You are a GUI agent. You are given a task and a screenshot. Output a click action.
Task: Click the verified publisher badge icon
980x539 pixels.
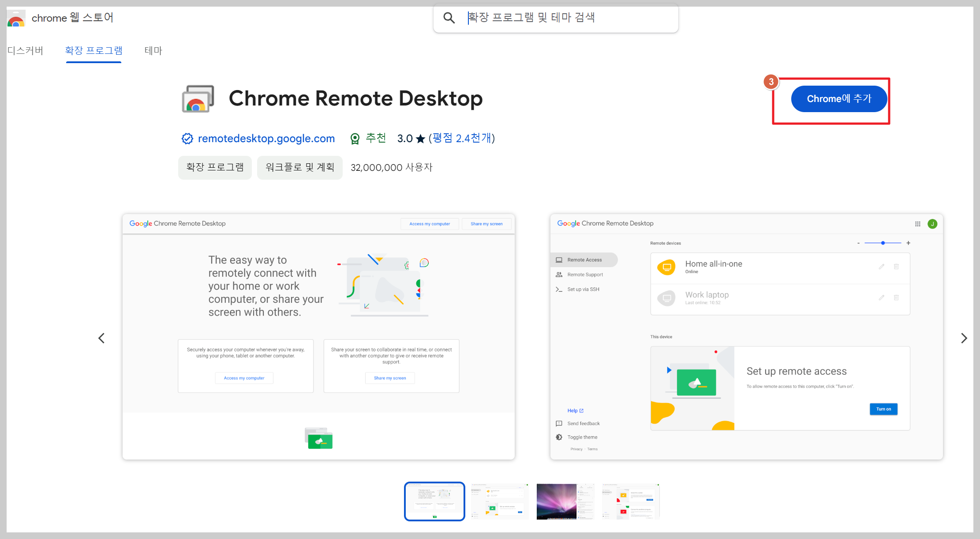pos(187,139)
